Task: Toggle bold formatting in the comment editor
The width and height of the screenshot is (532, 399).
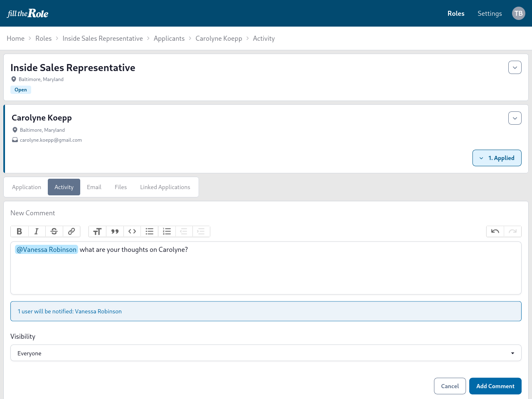Action: [x=19, y=231]
